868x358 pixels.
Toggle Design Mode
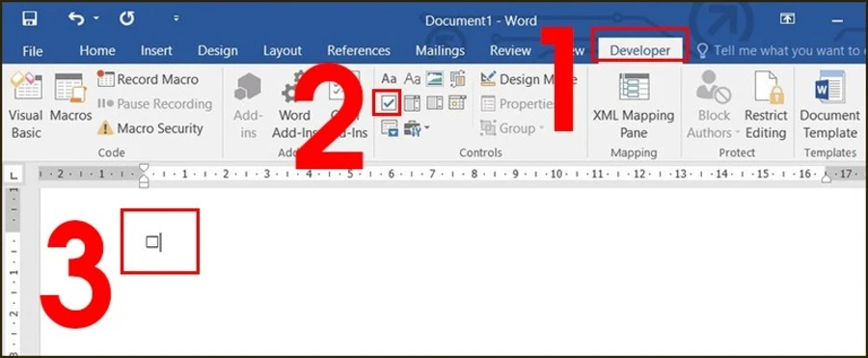[529, 79]
